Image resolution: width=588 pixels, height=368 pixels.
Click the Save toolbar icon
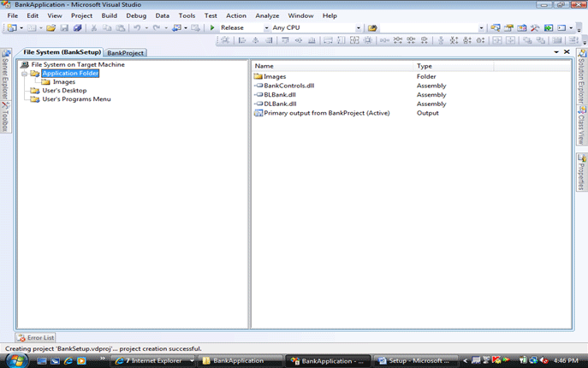click(64, 27)
